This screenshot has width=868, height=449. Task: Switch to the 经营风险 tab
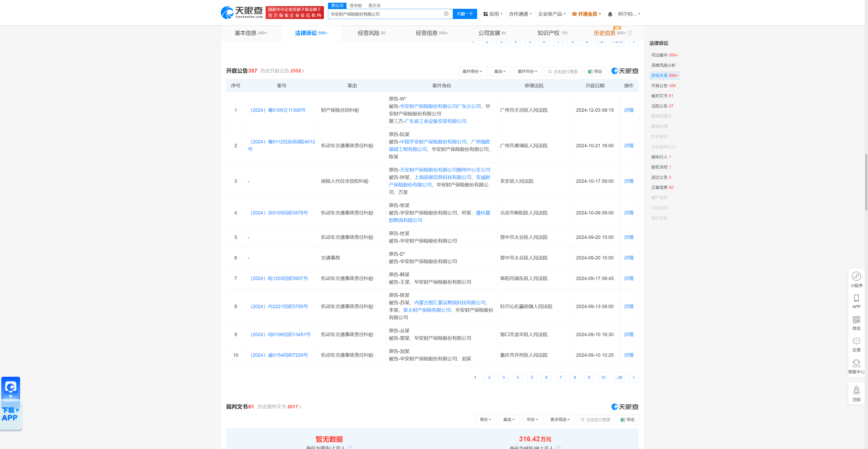[371, 33]
